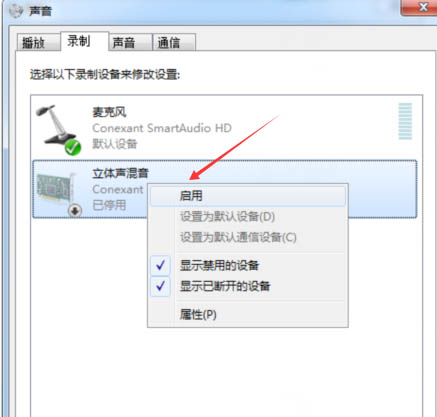Image resolution: width=437 pixels, height=417 pixels.
Task: Click the microphone device icon
Action: pos(57,127)
